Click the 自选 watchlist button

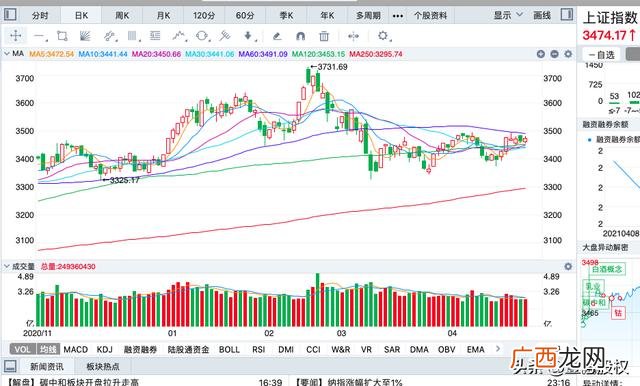(602, 55)
